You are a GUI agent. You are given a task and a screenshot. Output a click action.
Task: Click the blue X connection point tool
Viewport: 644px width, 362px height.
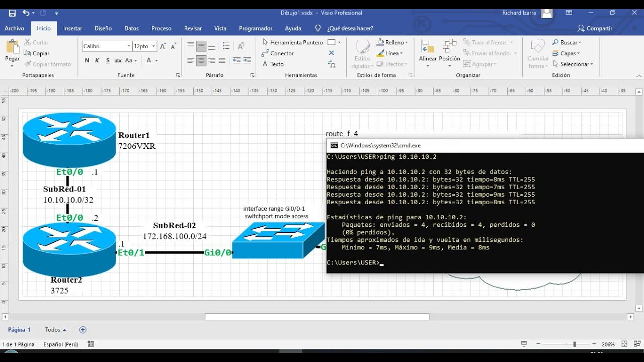coord(331,53)
